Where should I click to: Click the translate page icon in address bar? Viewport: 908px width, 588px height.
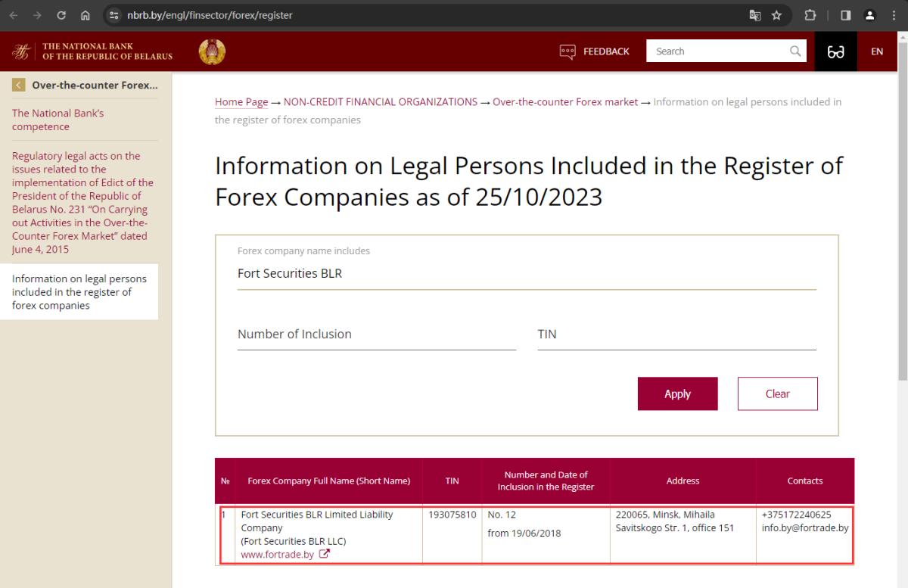click(x=755, y=14)
